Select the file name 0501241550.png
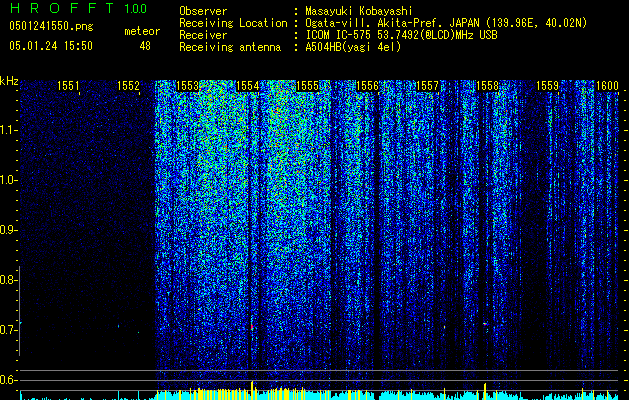 click(51, 26)
